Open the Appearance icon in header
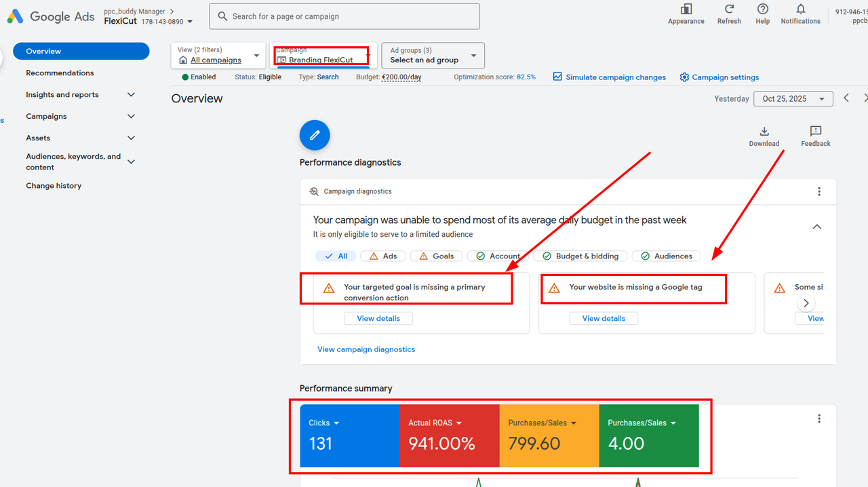 [686, 9]
